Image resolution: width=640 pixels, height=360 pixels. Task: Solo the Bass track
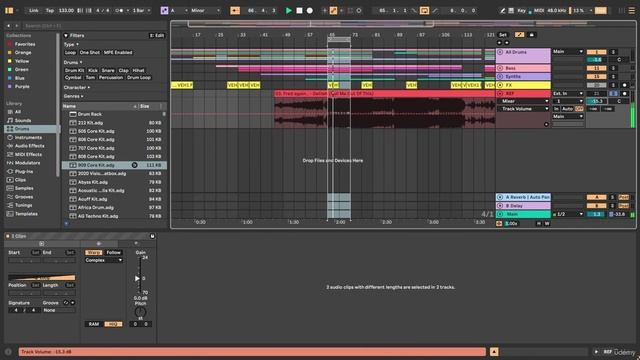point(613,68)
